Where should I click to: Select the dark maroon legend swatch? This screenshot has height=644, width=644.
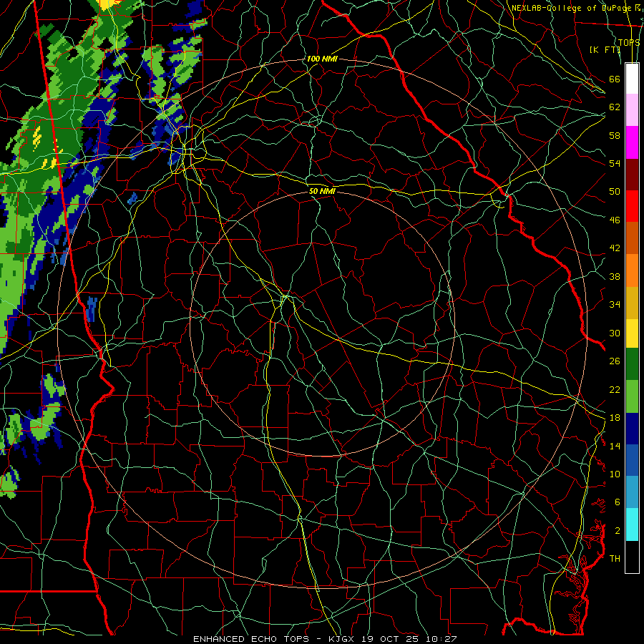click(x=632, y=174)
